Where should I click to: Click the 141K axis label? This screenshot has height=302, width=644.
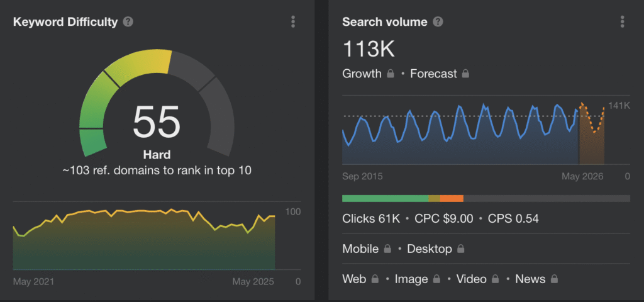(619, 106)
